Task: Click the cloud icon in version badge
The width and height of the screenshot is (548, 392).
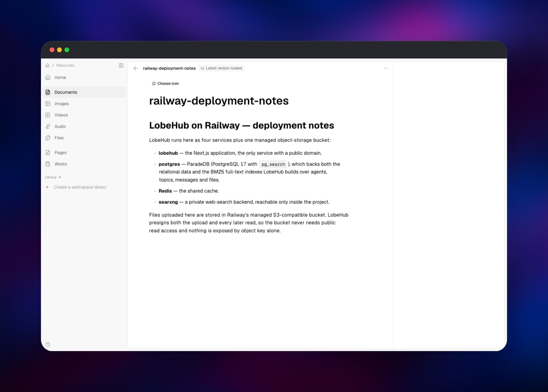Action: pyautogui.click(x=202, y=68)
